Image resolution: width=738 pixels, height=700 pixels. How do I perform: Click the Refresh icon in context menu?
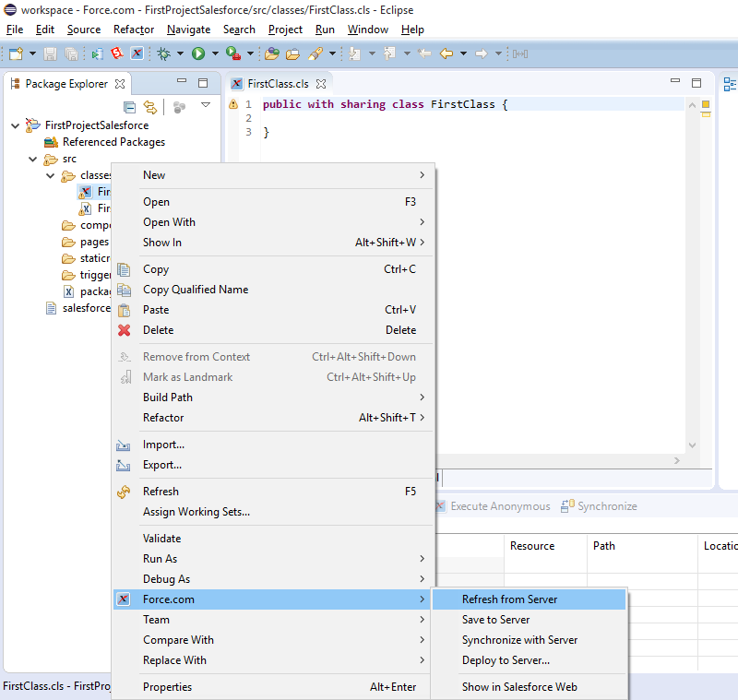pyautogui.click(x=125, y=492)
